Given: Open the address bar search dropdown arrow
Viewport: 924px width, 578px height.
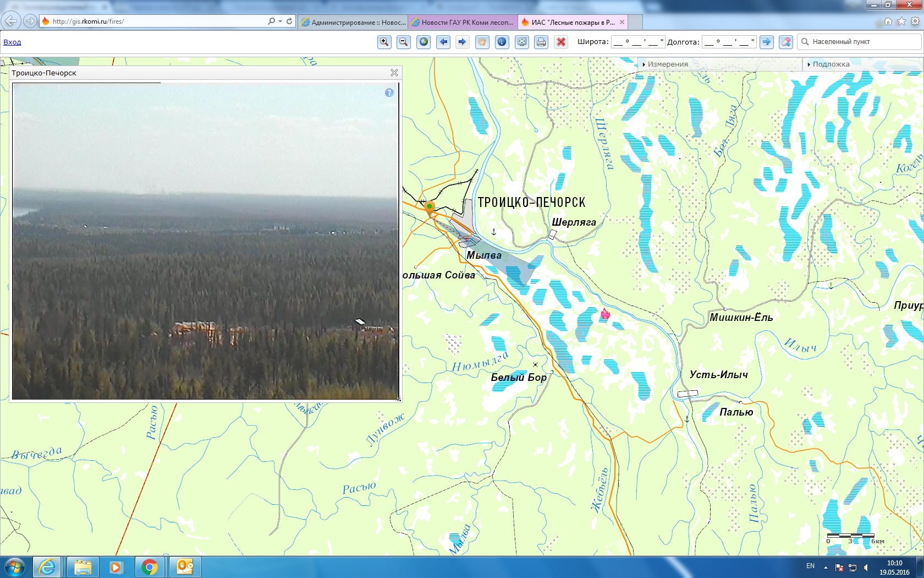Looking at the screenshot, I should 280,21.
